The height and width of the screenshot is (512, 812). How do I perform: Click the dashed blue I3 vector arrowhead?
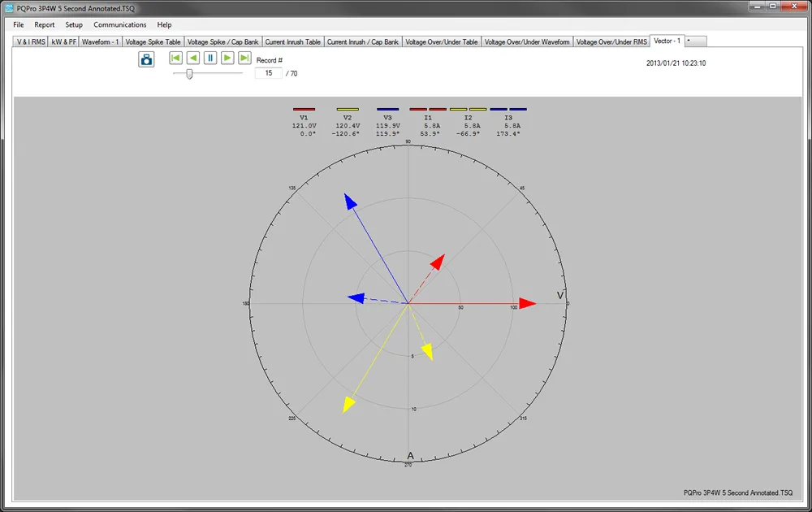(356, 298)
